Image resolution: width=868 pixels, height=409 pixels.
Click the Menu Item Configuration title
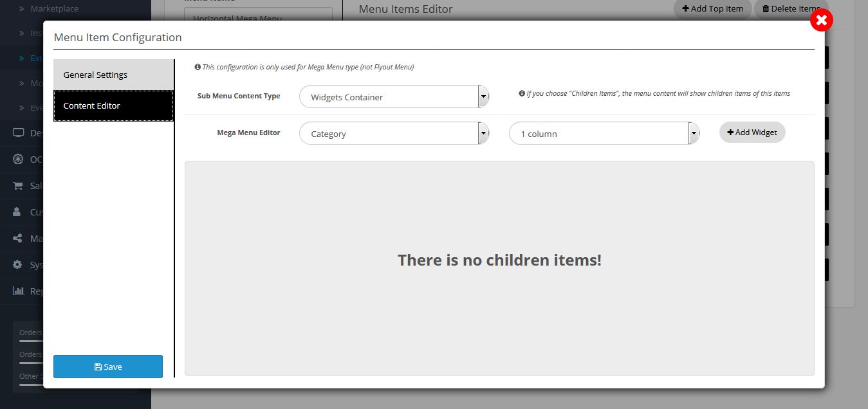coord(118,37)
